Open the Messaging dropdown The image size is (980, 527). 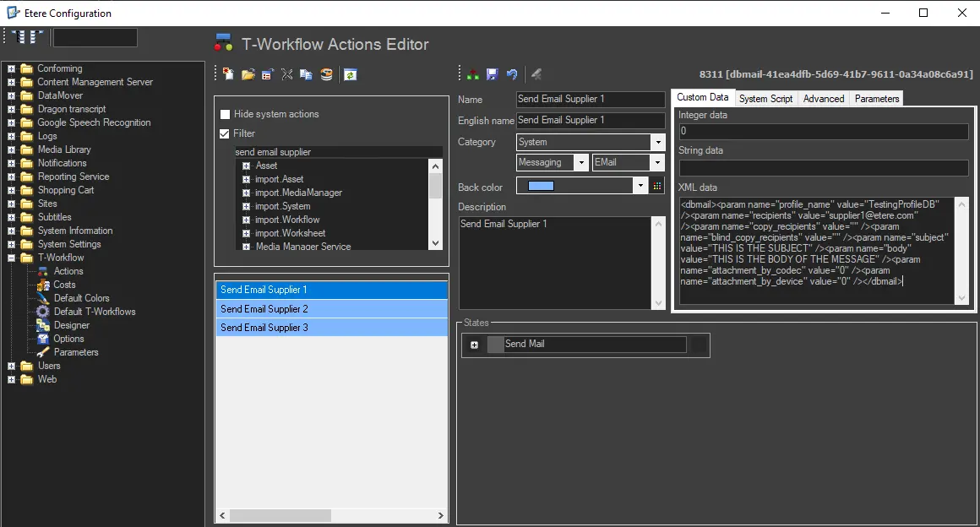pyautogui.click(x=581, y=162)
